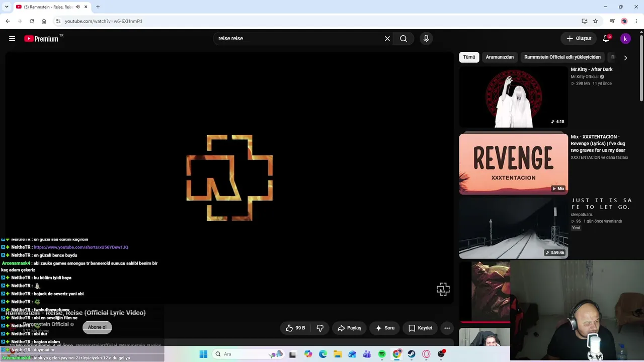Open more actions three-dot menu under video
The image size is (644, 362).
point(447,328)
